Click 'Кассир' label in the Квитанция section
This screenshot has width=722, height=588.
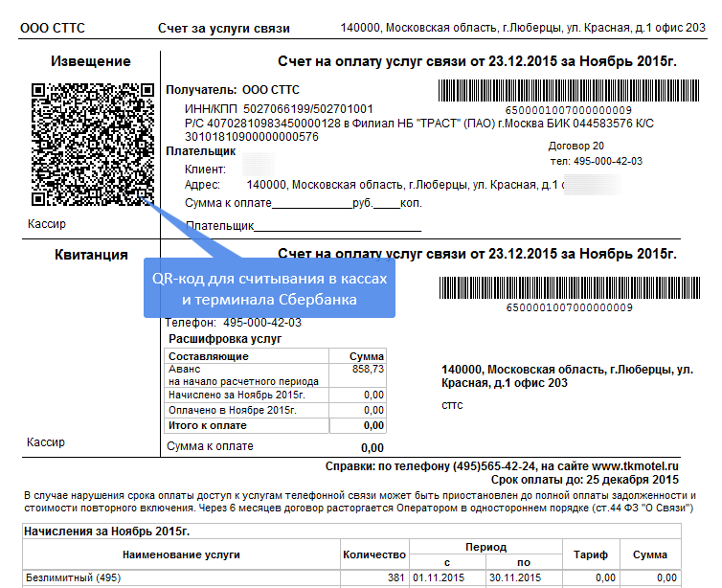click(x=46, y=442)
